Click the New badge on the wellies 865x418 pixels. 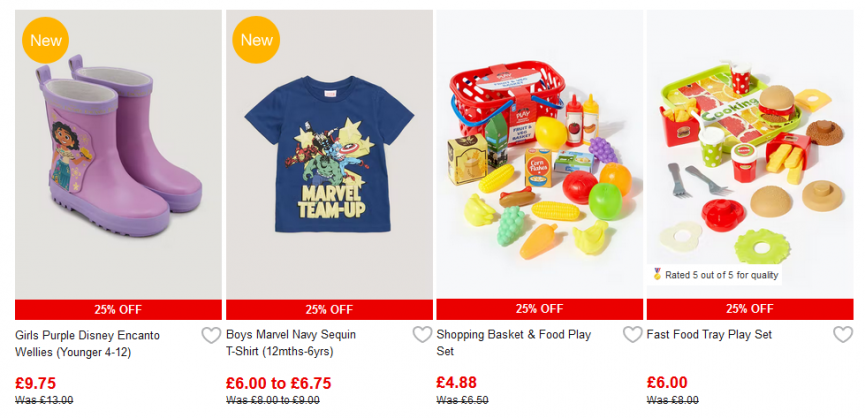(46, 40)
